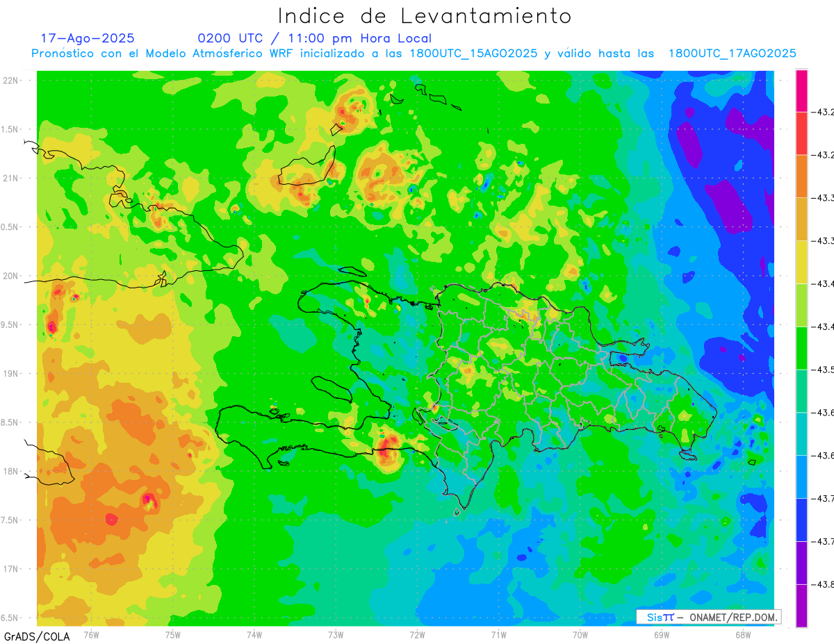Click the '76W' longitude label
The image size is (834, 644).
[x=91, y=635]
